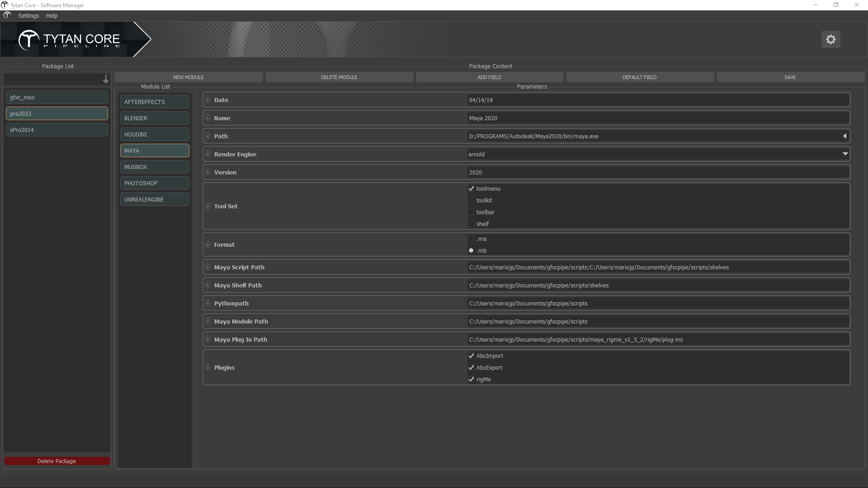Click the Tytan icon in menu bar
868x488 pixels.
[x=7, y=15]
